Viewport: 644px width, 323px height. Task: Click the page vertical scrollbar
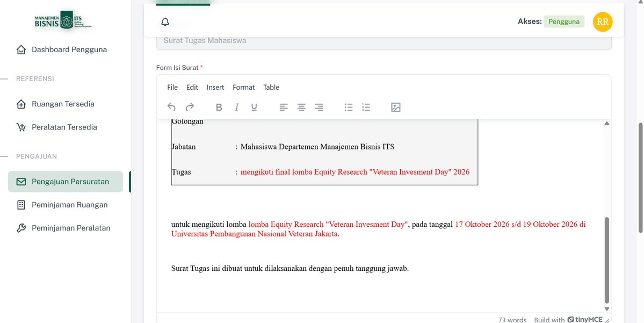(x=640, y=177)
